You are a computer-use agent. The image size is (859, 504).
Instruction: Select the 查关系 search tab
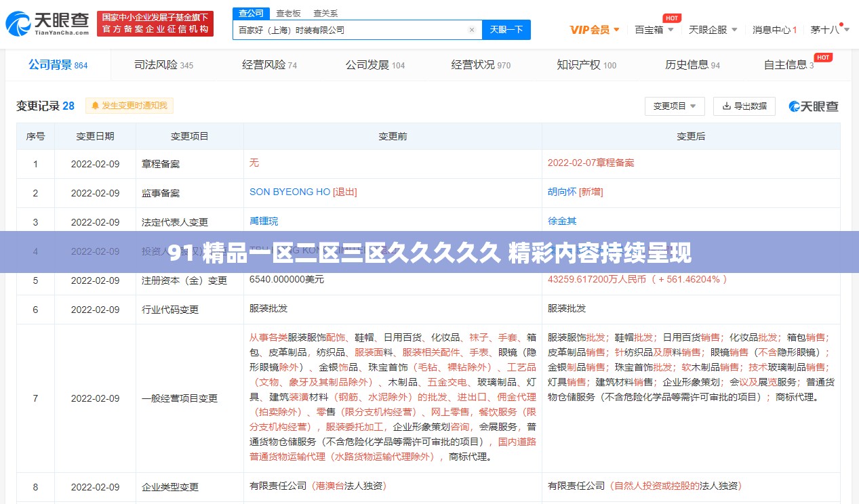coord(325,13)
